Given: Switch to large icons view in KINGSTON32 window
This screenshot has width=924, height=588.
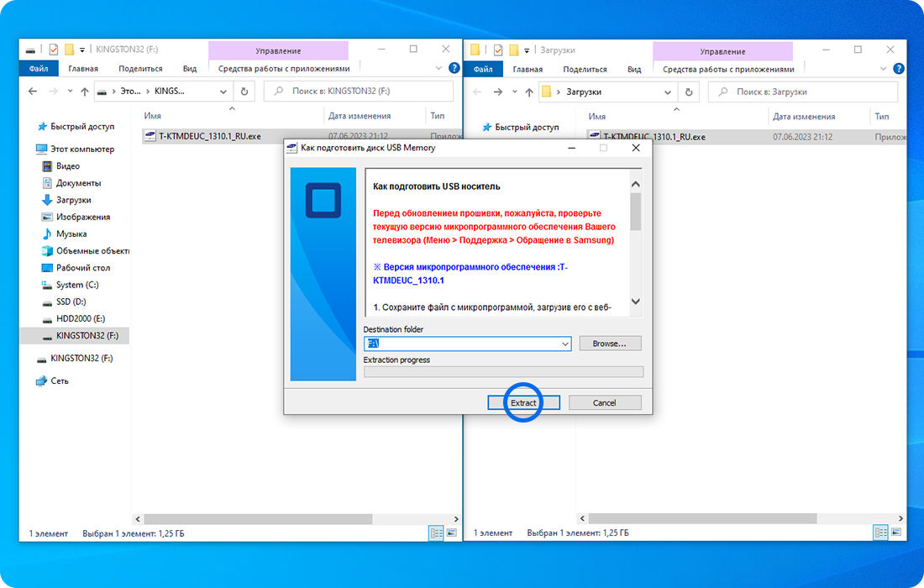Looking at the screenshot, I should [x=451, y=533].
